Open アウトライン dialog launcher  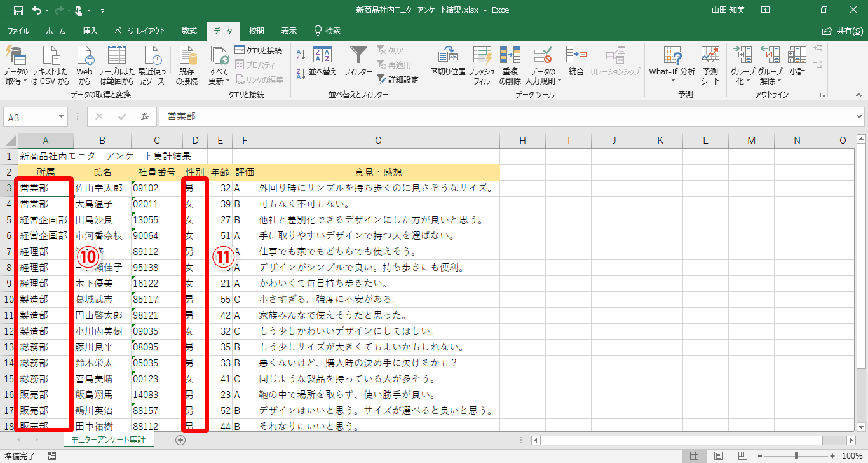click(823, 95)
